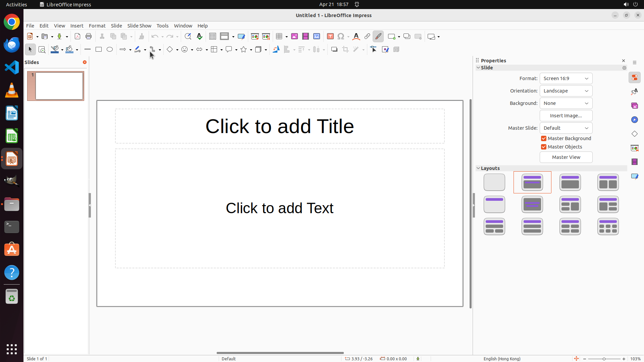644x362 pixels.
Task: Open the Slide Show menu
Action: tap(139, 26)
